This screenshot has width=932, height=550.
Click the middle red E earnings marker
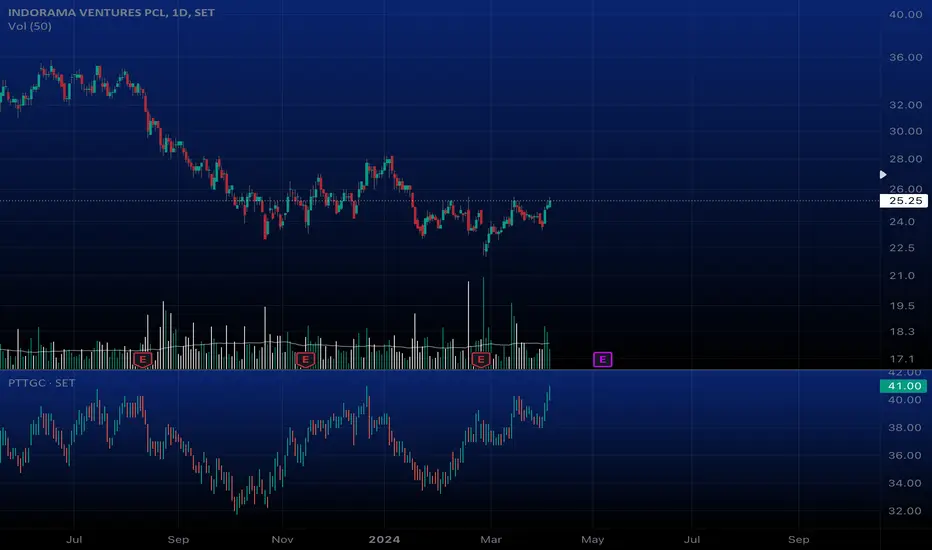tap(305, 360)
